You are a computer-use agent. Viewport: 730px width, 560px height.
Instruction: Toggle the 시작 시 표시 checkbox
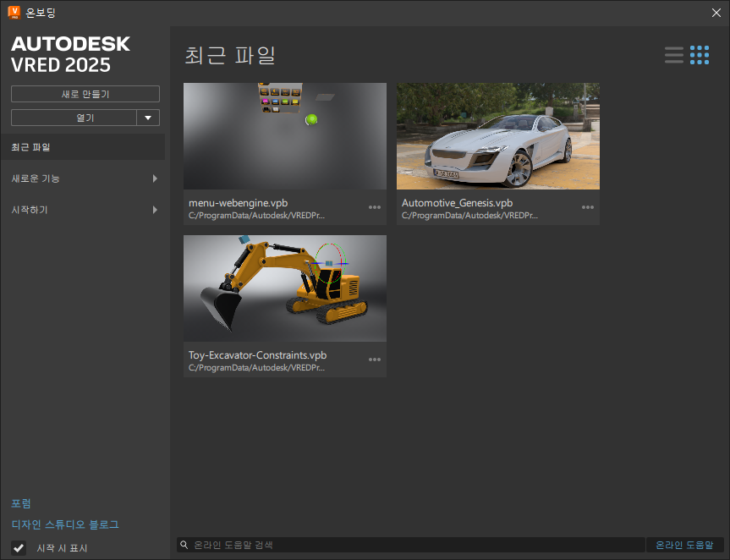click(x=18, y=548)
